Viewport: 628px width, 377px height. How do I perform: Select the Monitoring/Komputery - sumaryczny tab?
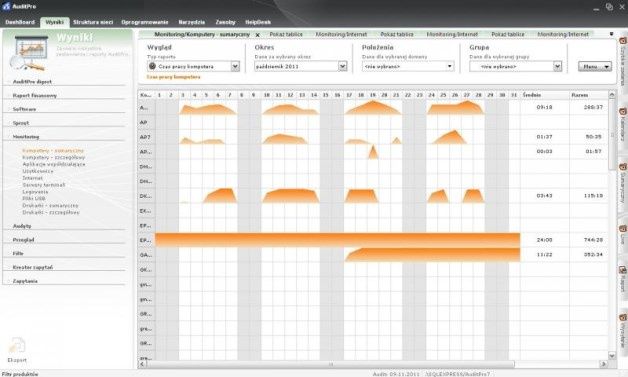coord(202,34)
